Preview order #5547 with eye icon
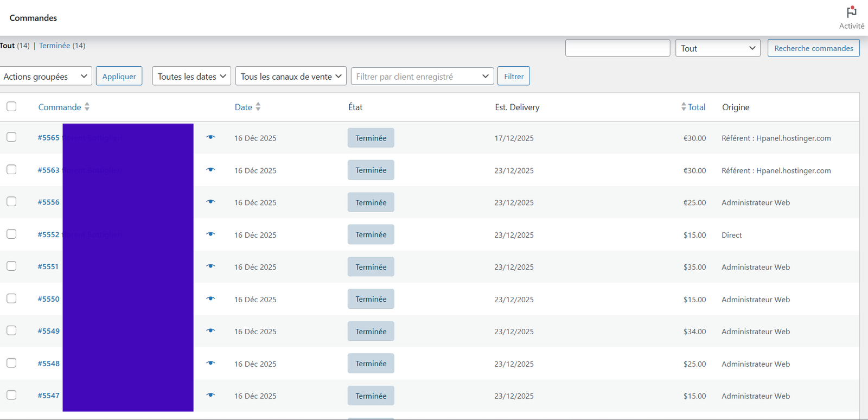Viewport: 868px width, 420px height. click(x=210, y=396)
